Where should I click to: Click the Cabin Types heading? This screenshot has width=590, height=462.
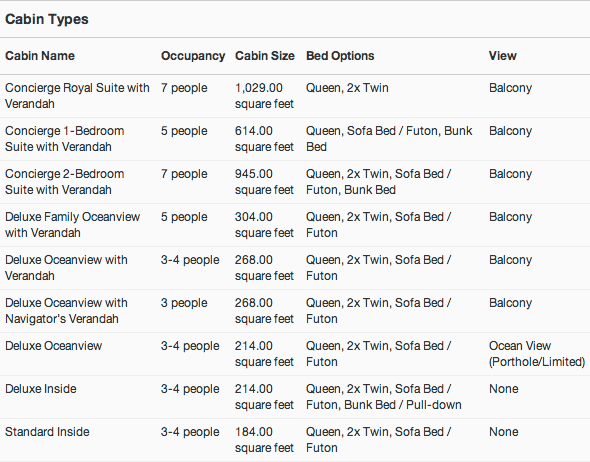[x=47, y=19]
